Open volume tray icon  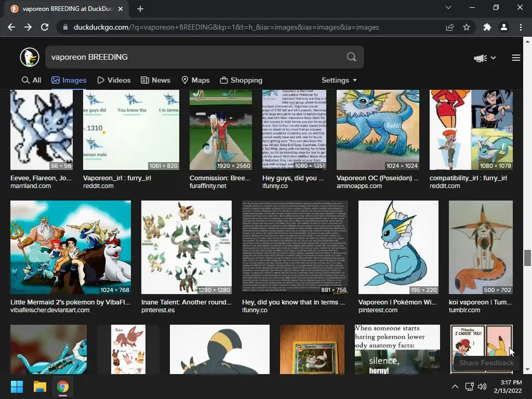482,387
